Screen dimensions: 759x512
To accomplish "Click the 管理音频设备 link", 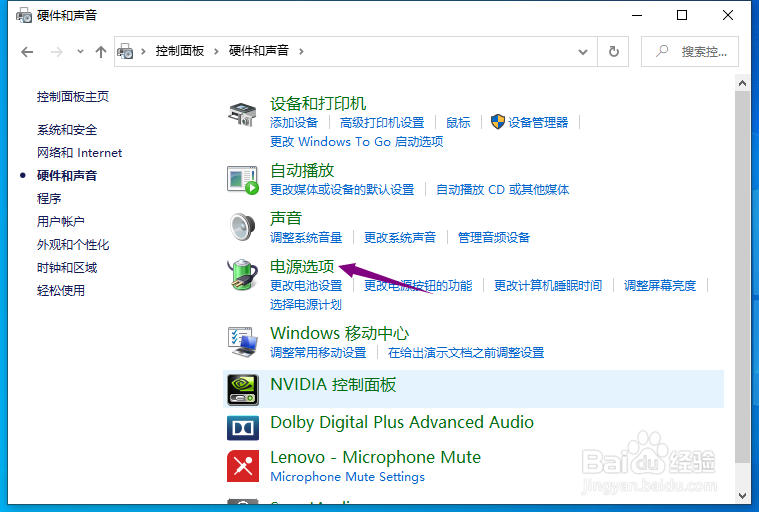I will point(494,238).
